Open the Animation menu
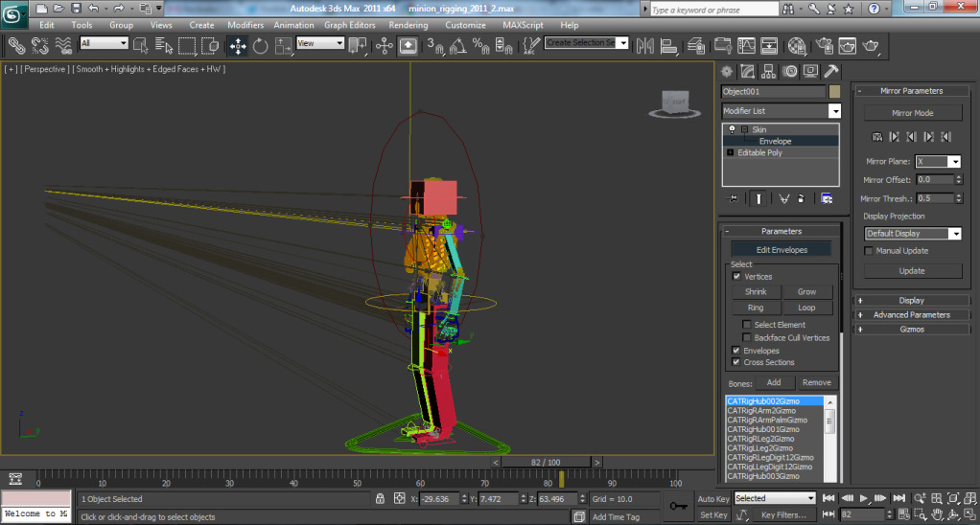This screenshot has height=525, width=980. point(293,25)
